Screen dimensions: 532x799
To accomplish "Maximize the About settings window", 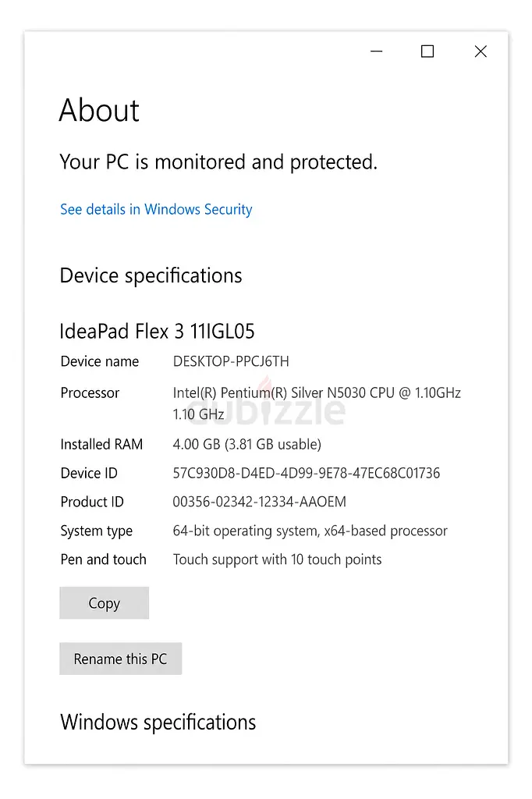I will click(x=427, y=51).
